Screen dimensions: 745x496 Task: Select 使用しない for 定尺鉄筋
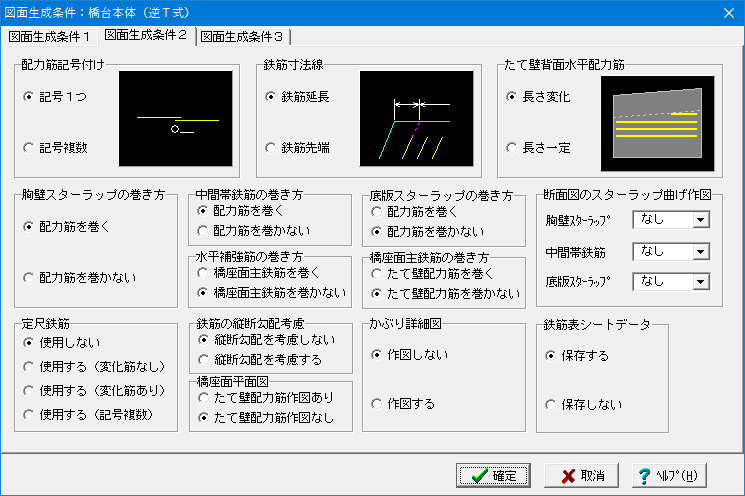click(62, 342)
